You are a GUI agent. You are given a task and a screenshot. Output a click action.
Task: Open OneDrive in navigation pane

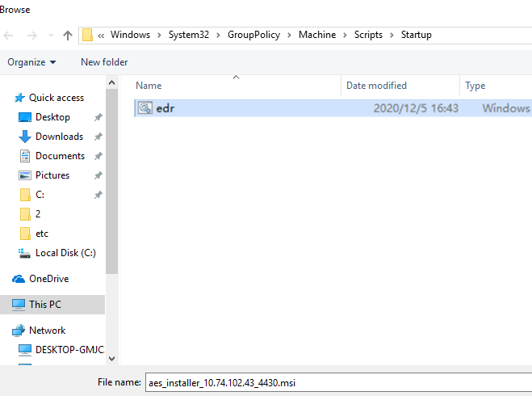[x=49, y=279]
